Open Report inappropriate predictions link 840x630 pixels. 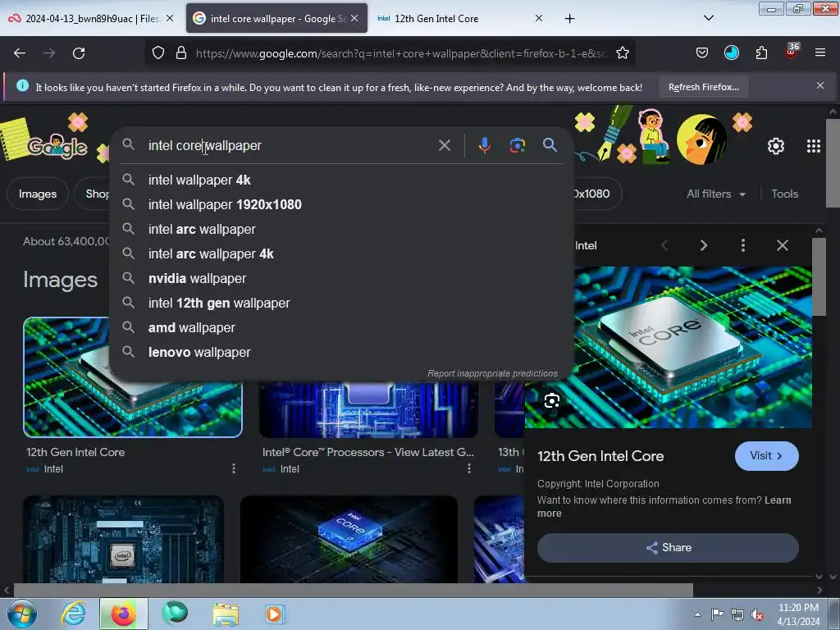tap(492, 373)
